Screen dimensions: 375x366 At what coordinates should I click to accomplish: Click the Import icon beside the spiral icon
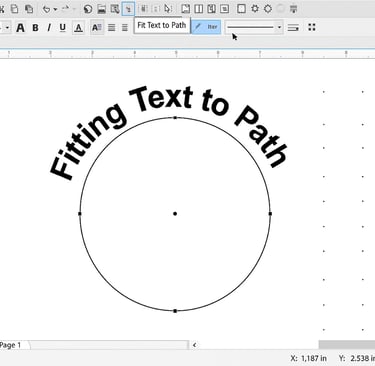(x=101, y=9)
